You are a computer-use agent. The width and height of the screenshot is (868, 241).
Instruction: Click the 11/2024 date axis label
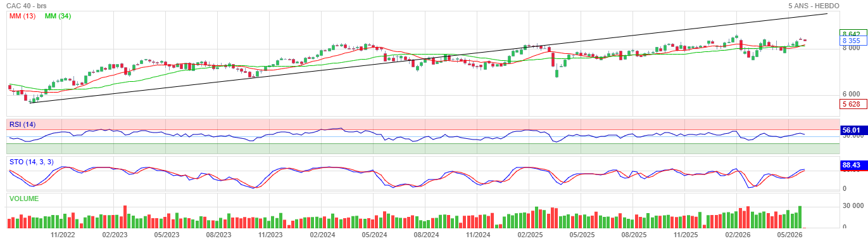(x=478, y=234)
